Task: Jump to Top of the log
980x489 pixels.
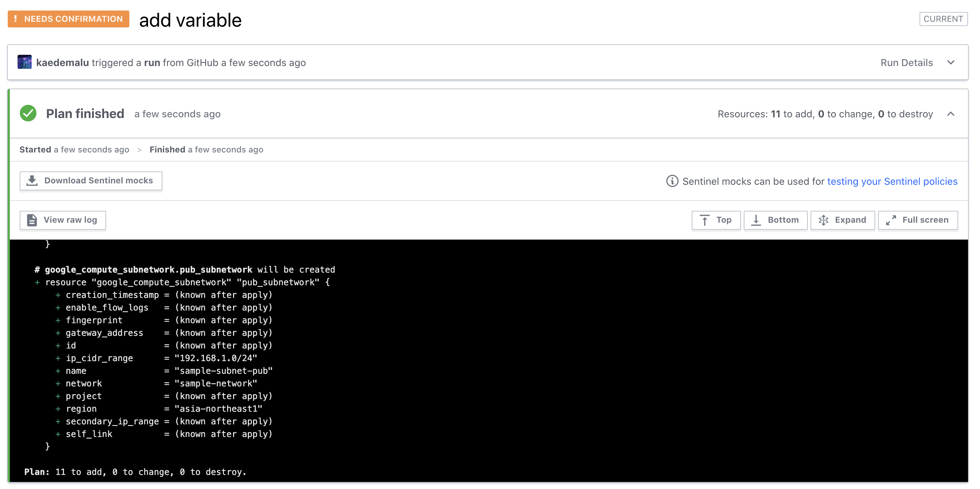Action: (716, 220)
